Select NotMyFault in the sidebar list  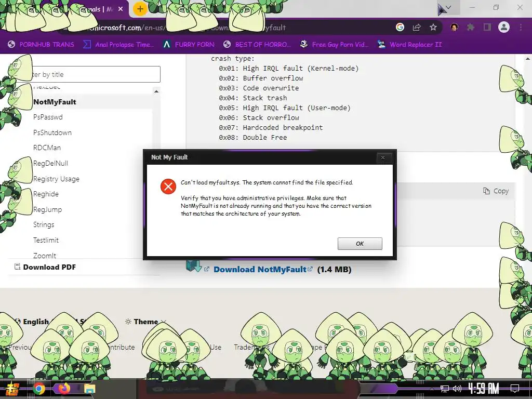tap(55, 102)
